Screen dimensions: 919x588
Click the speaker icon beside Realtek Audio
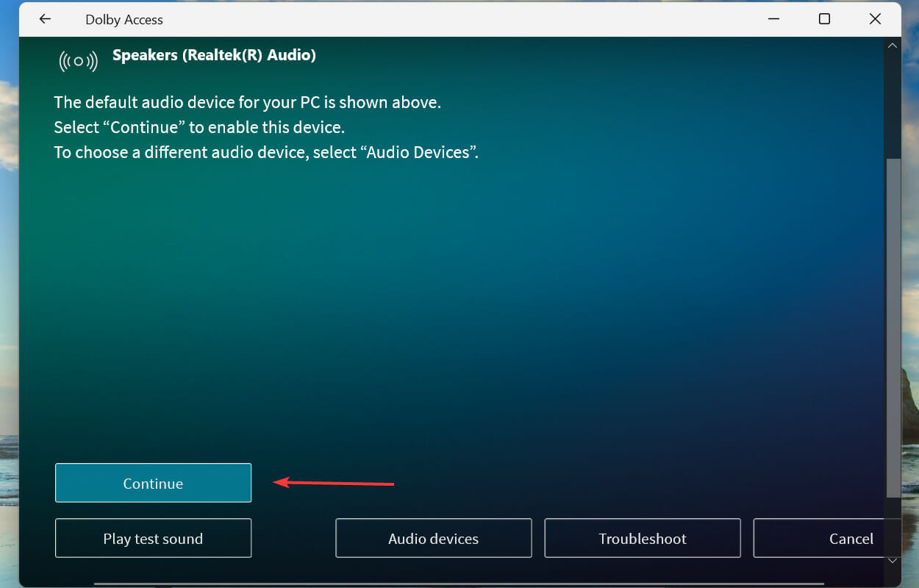pyautogui.click(x=78, y=61)
